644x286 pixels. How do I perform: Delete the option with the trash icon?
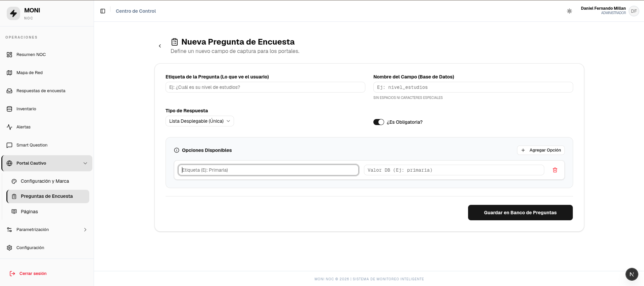(x=555, y=170)
